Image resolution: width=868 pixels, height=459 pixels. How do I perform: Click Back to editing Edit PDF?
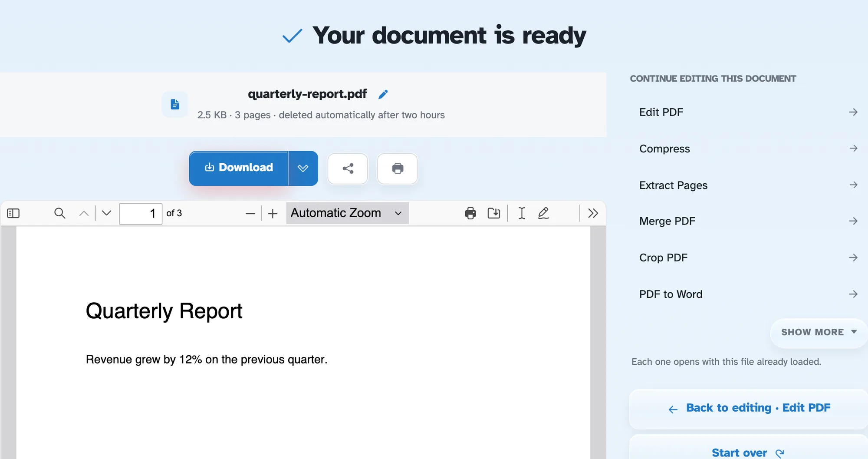pyautogui.click(x=749, y=408)
